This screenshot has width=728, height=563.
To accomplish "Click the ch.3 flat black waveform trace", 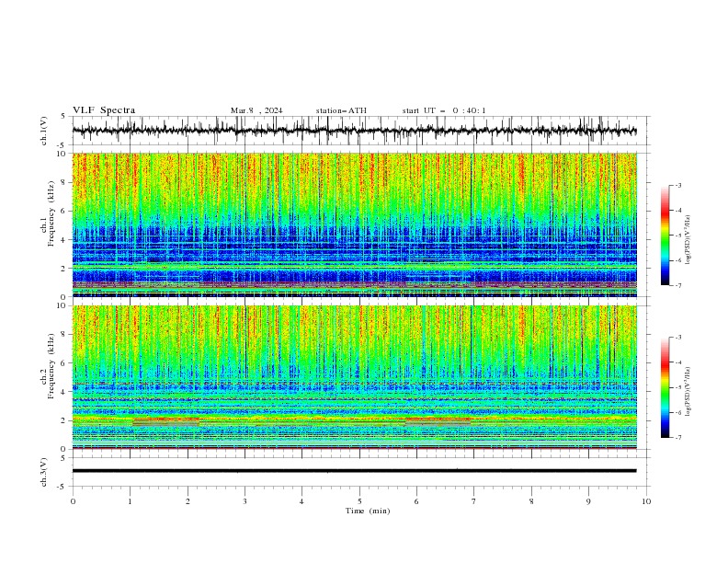I will (x=354, y=471).
